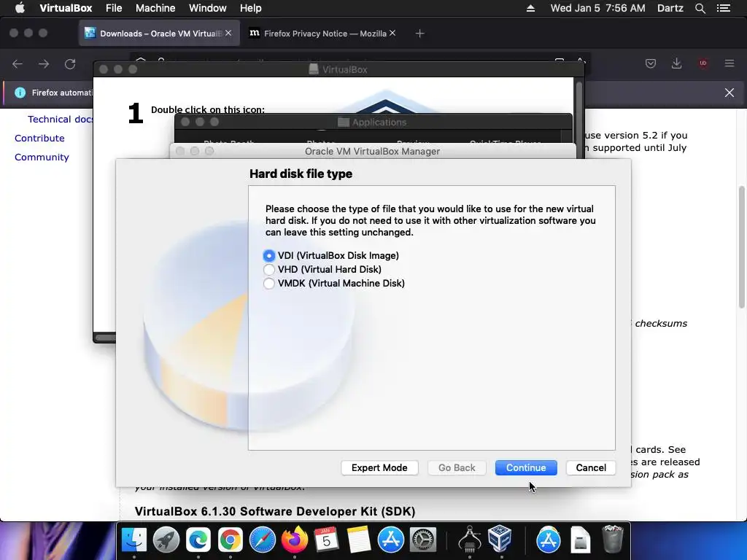The width and height of the screenshot is (747, 560).
Task: Click the info icon in Firefox notification bar
Action: 20,93
